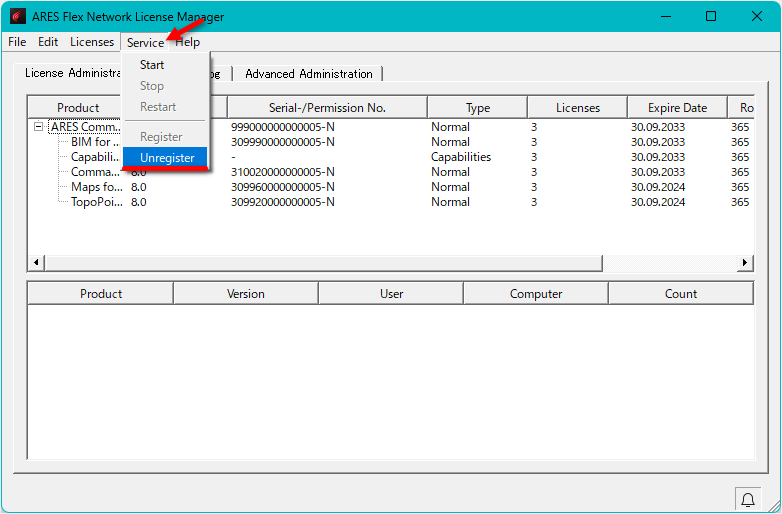
Task: Open the notification bell icon
Action: coord(748,500)
